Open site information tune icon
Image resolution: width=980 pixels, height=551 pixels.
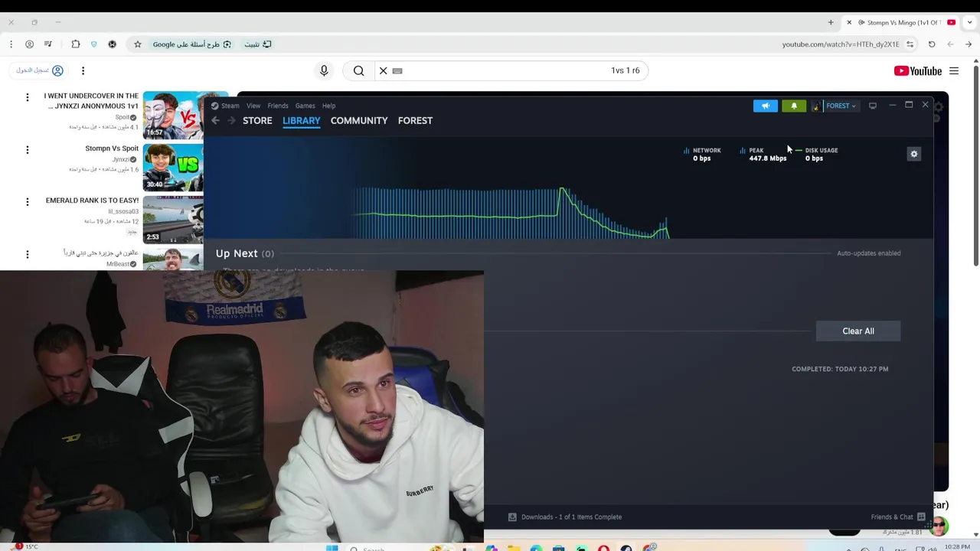[910, 44]
